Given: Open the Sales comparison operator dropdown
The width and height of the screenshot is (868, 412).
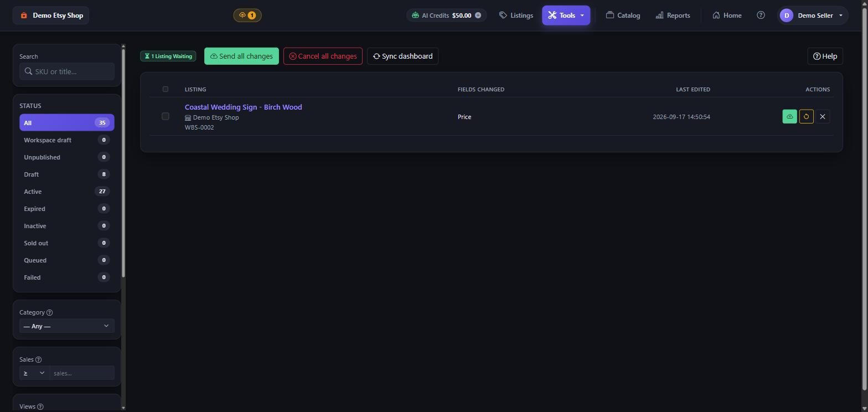Looking at the screenshot, I should point(34,373).
